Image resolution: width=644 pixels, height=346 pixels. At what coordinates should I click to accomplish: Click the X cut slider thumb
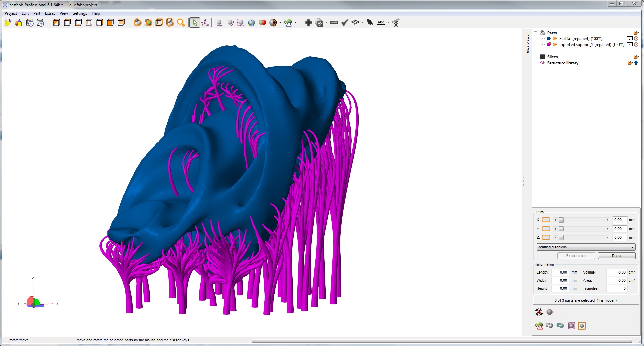(561, 220)
